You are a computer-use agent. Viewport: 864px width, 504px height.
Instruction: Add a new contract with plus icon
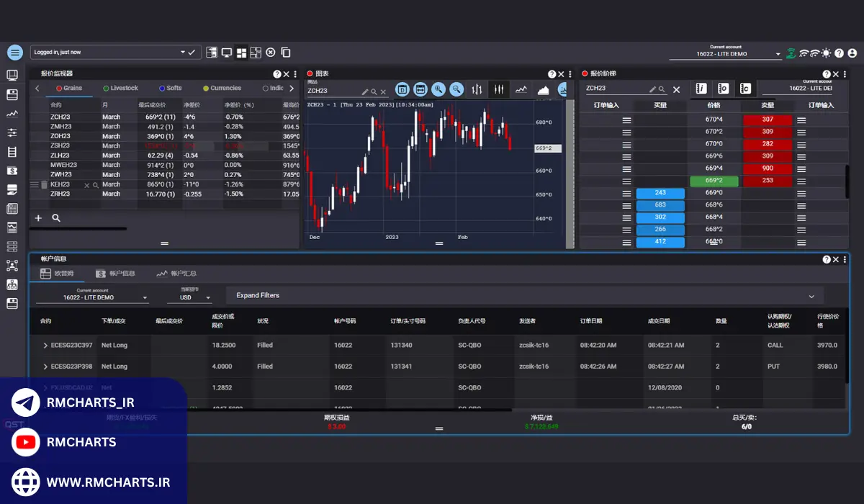pos(39,217)
